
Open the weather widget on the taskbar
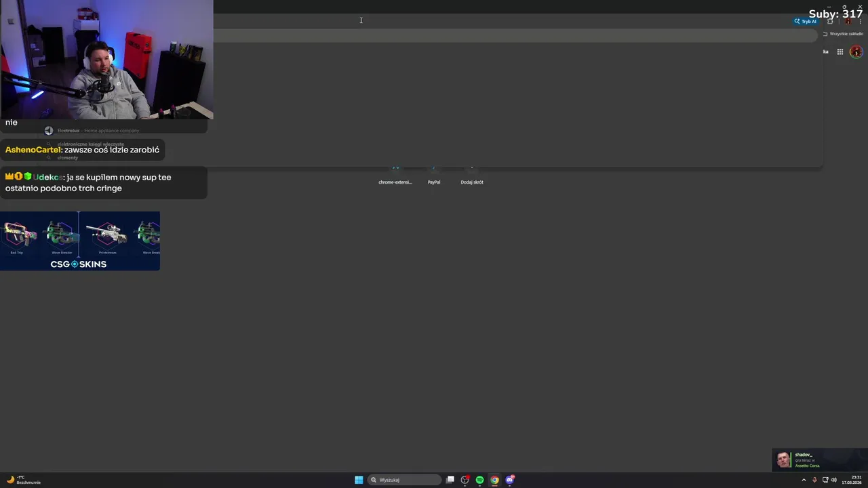coord(23,480)
